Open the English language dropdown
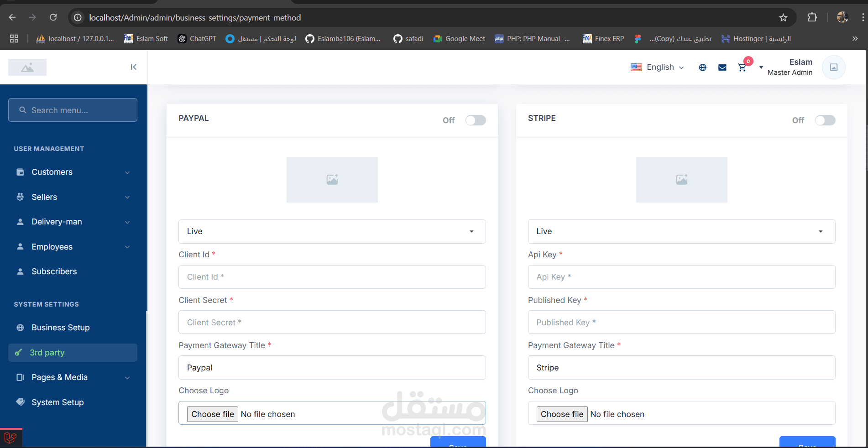This screenshot has height=448, width=868. 657,67
